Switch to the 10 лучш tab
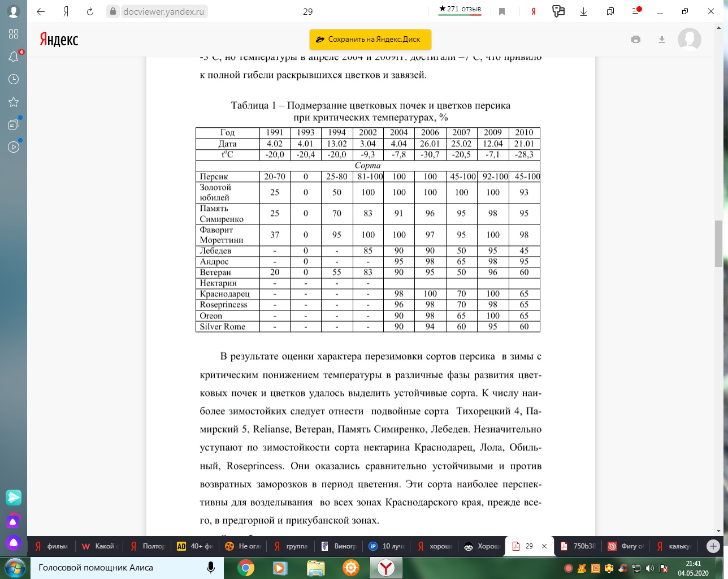Image resolution: width=728 pixels, height=579 pixels. pos(387,546)
